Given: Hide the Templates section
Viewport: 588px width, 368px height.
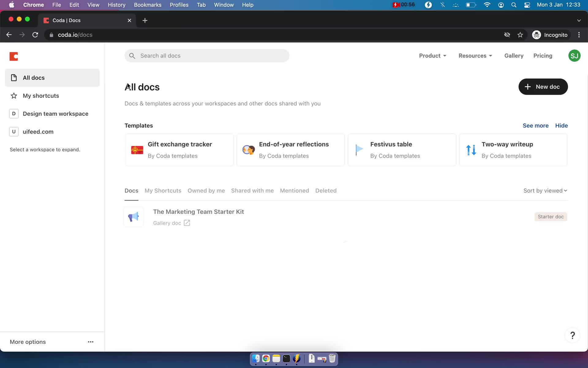Looking at the screenshot, I should (561, 126).
